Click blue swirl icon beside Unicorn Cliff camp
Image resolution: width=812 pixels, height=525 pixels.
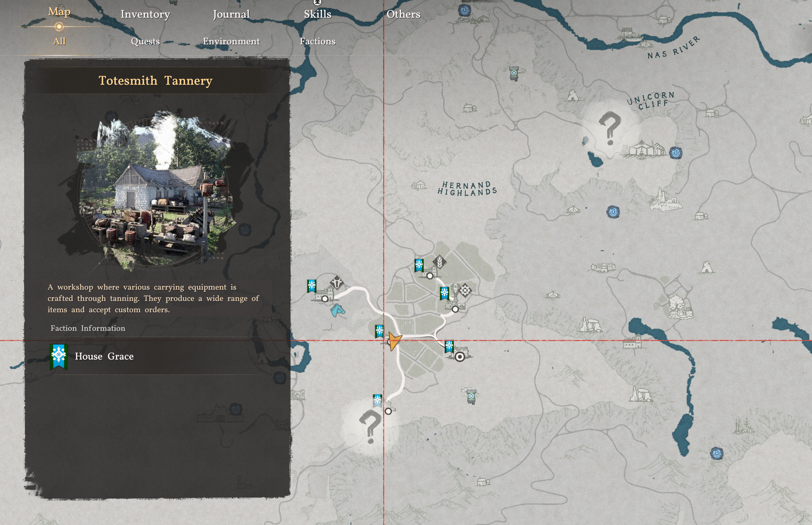(676, 153)
